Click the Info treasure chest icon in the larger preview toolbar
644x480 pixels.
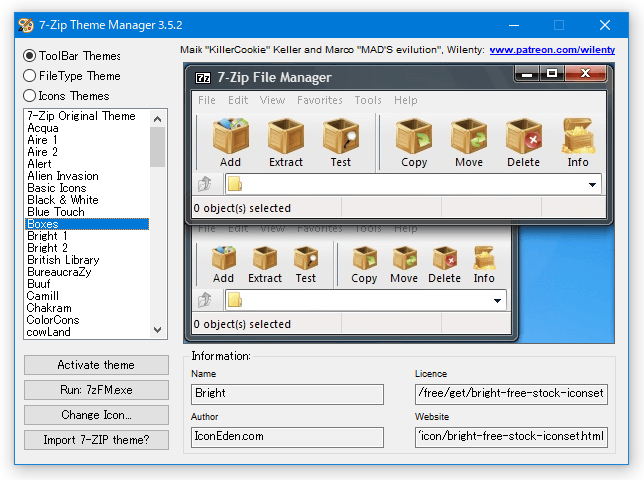pyautogui.click(x=578, y=136)
